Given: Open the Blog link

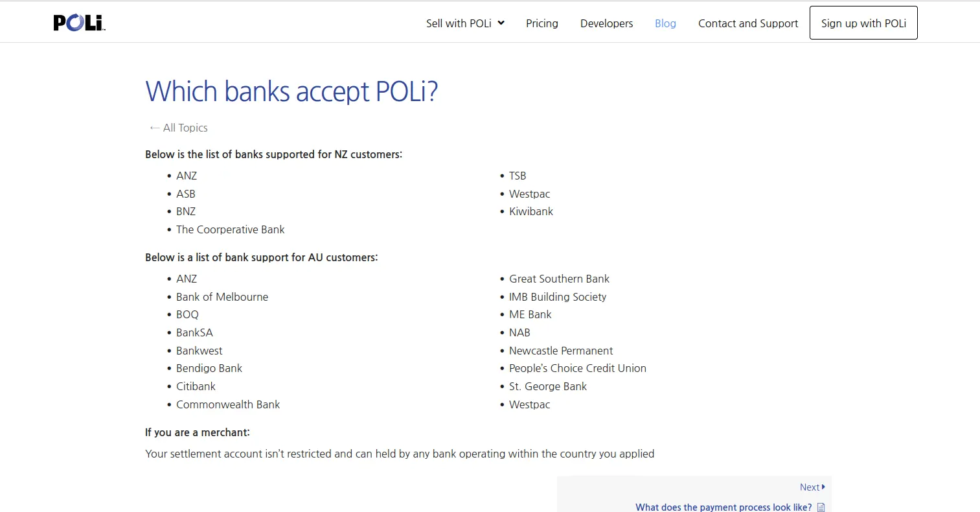Looking at the screenshot, I should click(x=665, y=23).
